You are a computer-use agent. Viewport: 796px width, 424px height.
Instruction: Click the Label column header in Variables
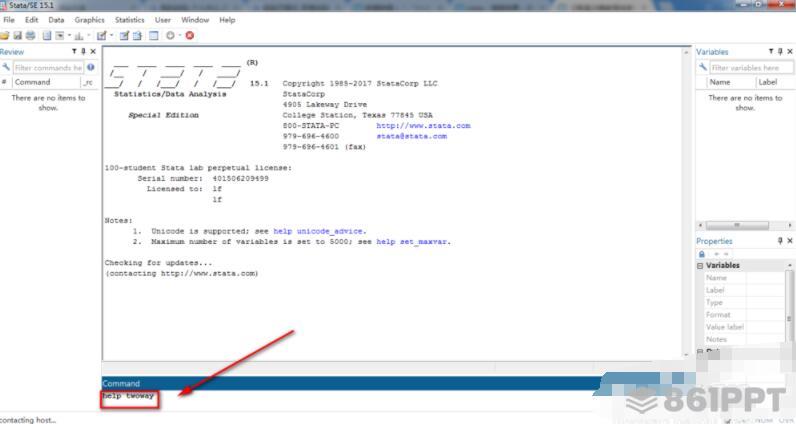775,82
